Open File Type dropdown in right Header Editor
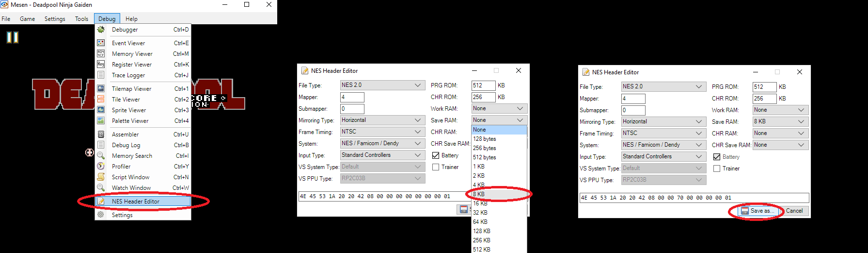The height and width of the screenshot is (253, 868). [x=663, y=86]
